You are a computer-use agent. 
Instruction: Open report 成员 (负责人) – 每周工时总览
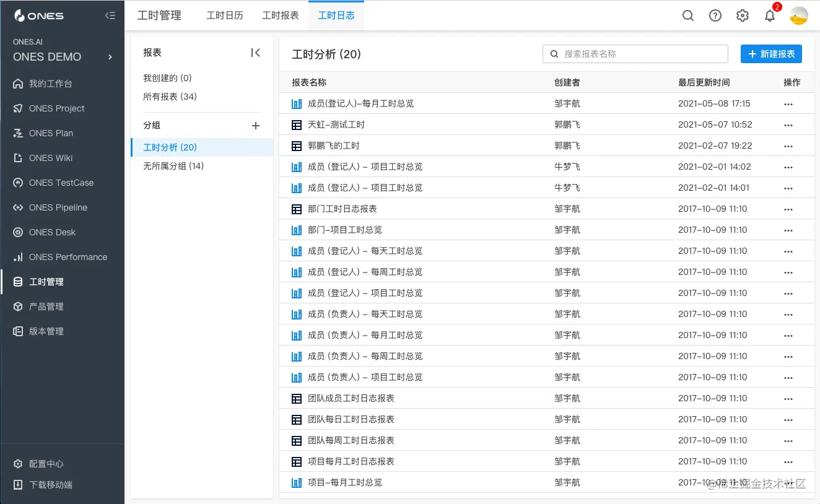[x=365, y=356]
